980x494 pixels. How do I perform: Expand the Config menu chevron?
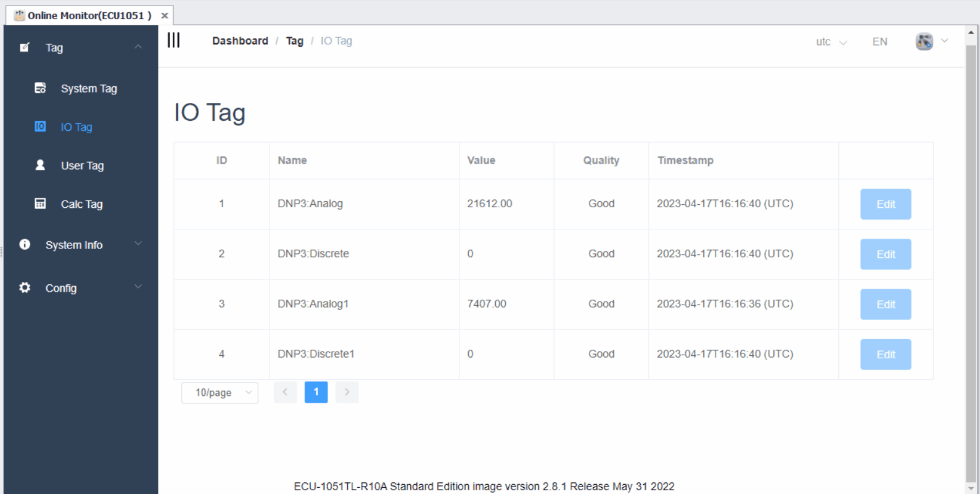(x=138, y=287)
